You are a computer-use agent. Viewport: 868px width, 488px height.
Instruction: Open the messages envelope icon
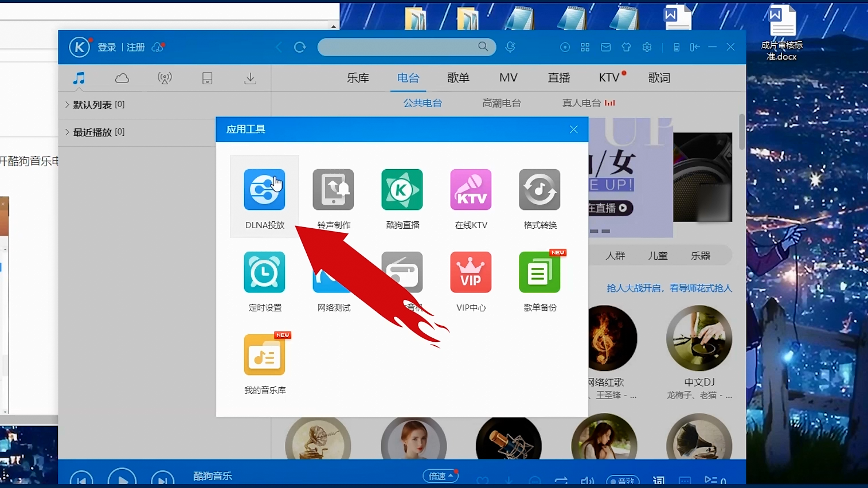click(x=605, y=47)
